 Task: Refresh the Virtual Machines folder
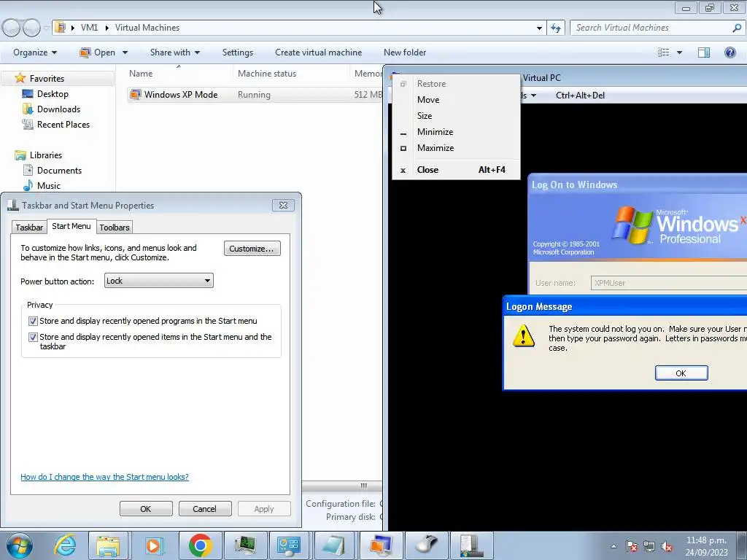(555, 28)
